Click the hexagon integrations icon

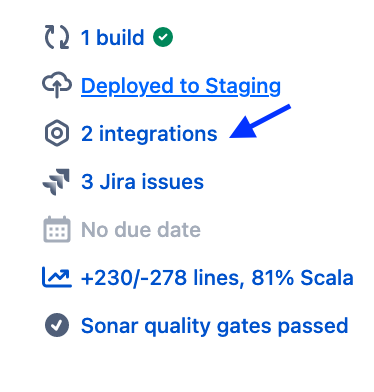point(57,133)
